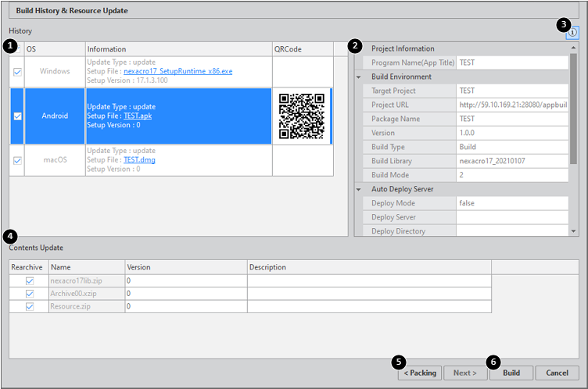
Task: Toggle the Windows row checkbox
Action: (x=17, y=72)
